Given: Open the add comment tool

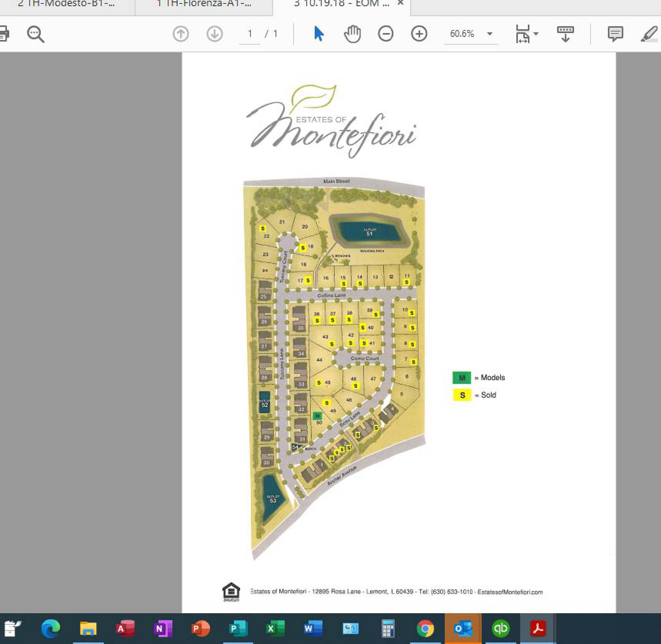Looking at the screenshot, I should pyautogui.click(x=615, y=34).
